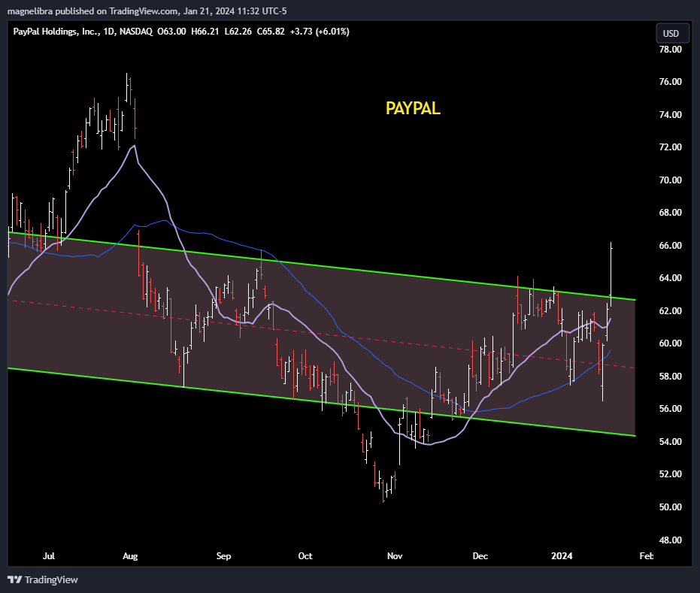The image size is (700, 593).
Task: Click the Jul time axis label
Action: (x=49, y=556)
